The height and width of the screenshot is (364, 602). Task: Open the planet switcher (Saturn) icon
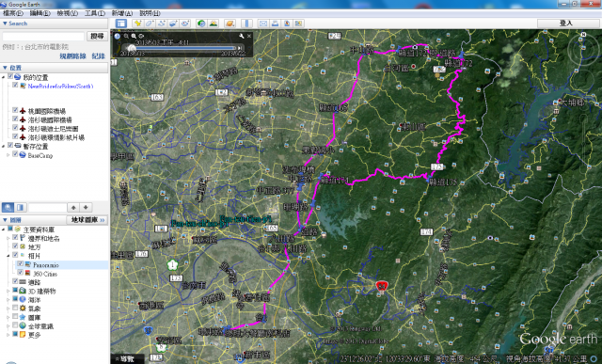[230, 24]
